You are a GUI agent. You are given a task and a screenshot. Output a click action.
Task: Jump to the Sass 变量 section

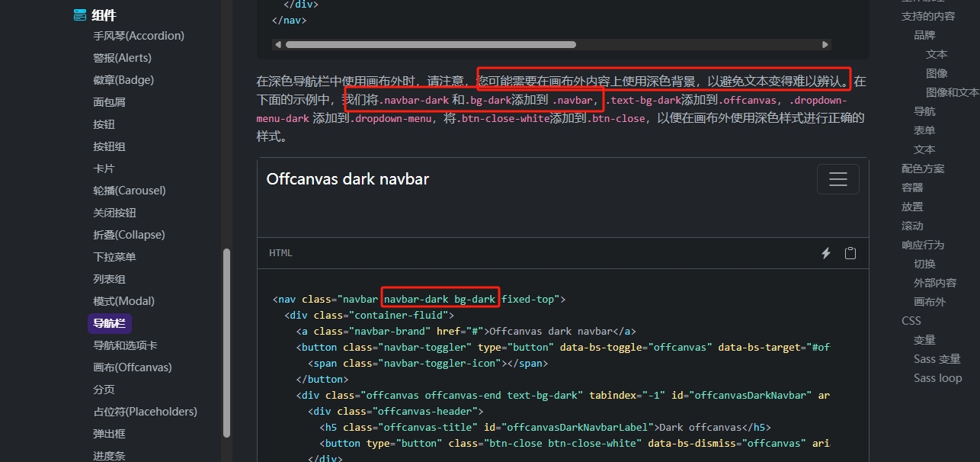tap(937, 358)
